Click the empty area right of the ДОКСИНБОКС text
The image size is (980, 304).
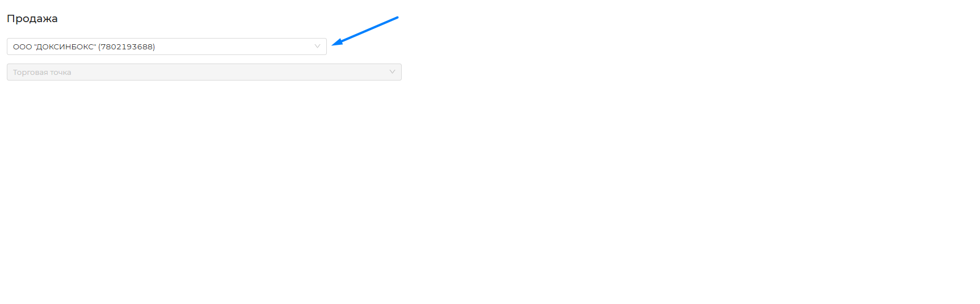pyautogui.click(x=233, y=47)
